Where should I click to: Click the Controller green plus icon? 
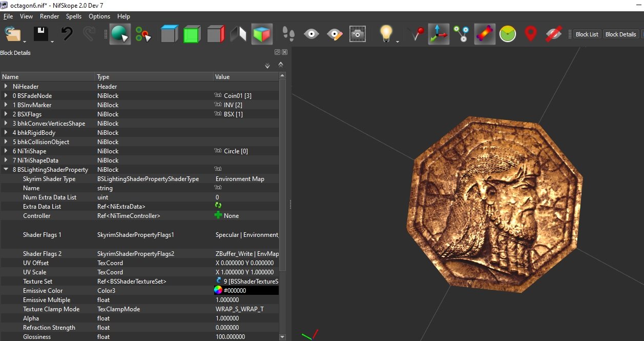(x=218, y=216)
